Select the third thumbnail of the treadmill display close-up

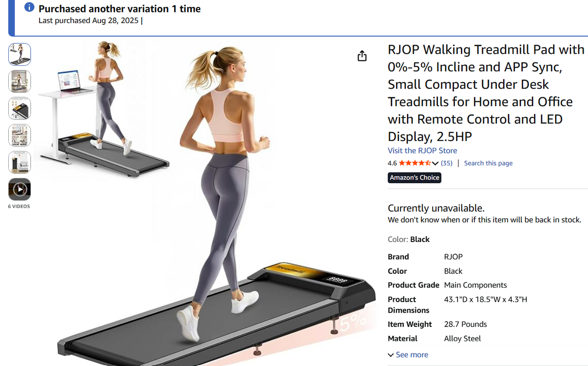19,108
